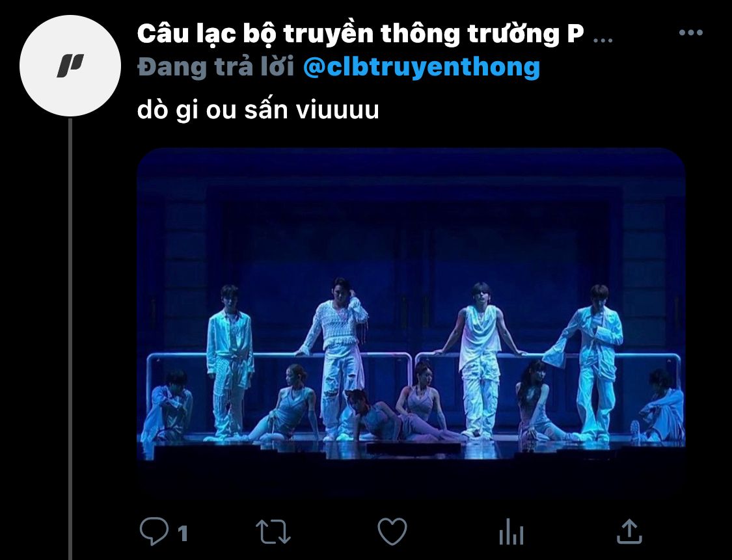The width and height of the screenshot is (732, 560).
Task: Click the Đang trả lời label
Action: 216,67
